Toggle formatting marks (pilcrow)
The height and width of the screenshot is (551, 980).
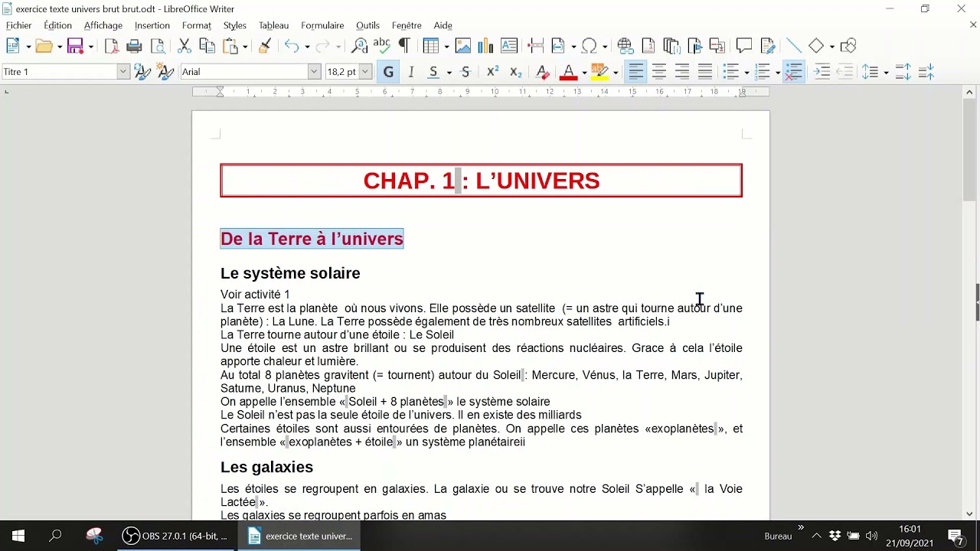tap(404, 46)
